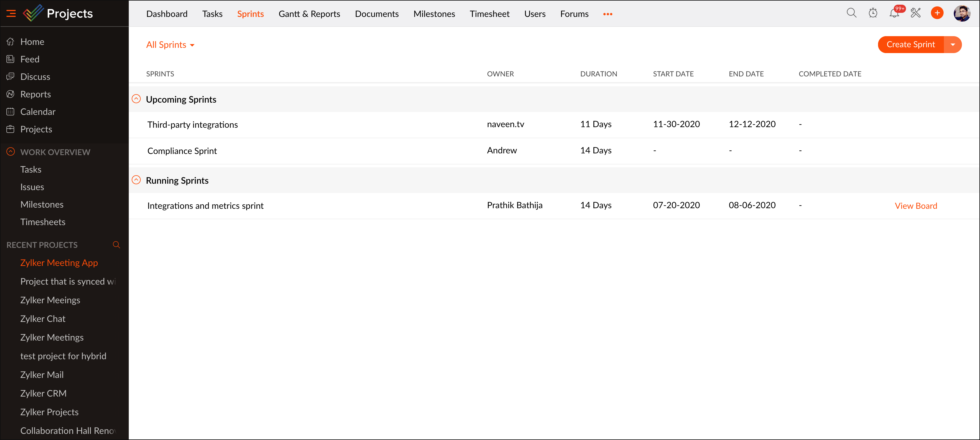Collapse the Upcoming Sprints section
This screenshot has height=440, width=980.
(136, 99)
